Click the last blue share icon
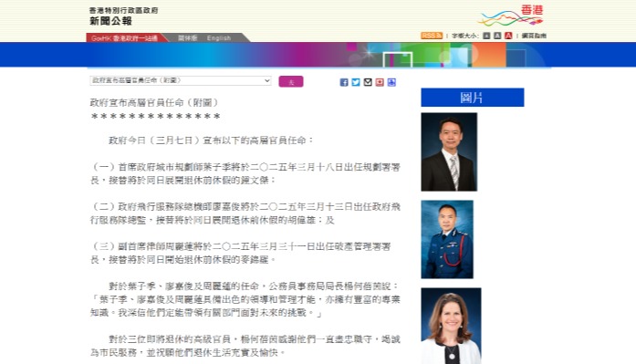Image resolution: width=636 pixels, height=364 pixels. point(391,82)
